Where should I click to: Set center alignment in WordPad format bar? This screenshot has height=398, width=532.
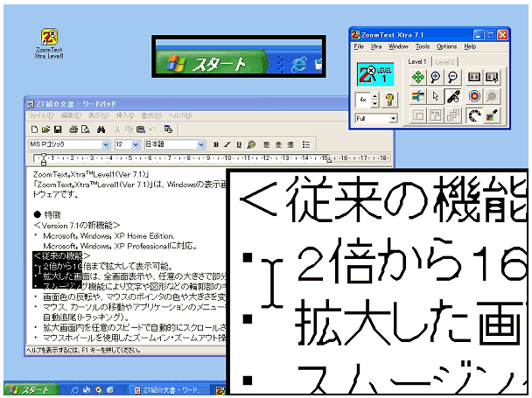278,145
